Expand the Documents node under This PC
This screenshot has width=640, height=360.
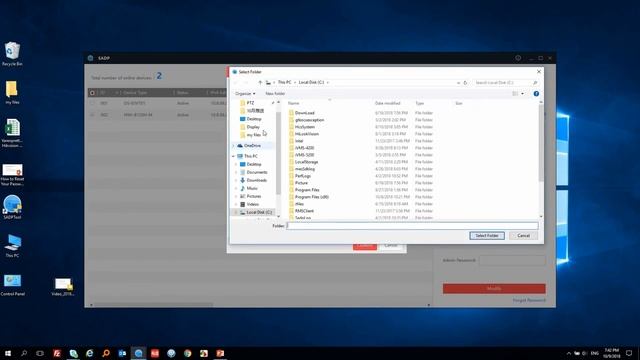tap(236, 172)
